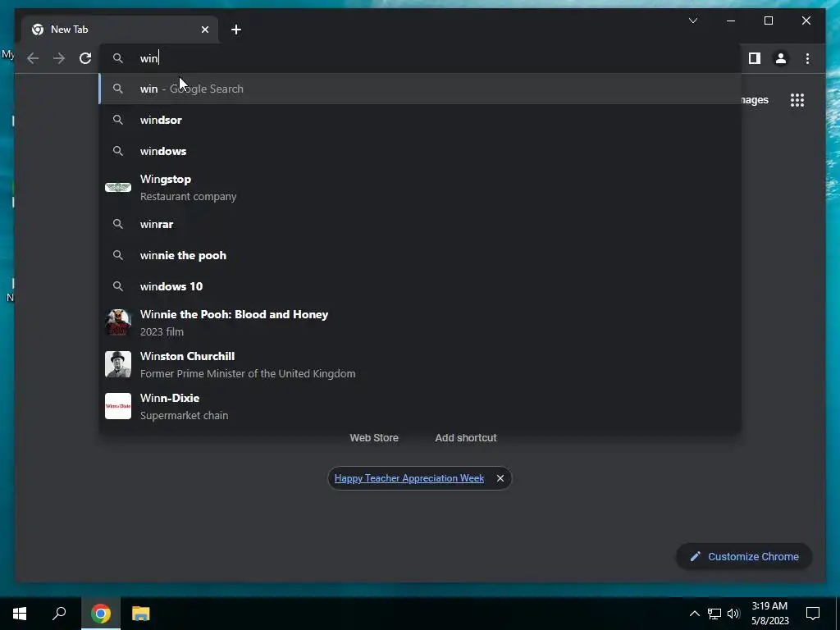Reload the current page
The height and width of the screenshot is (630, 840).
85,58
